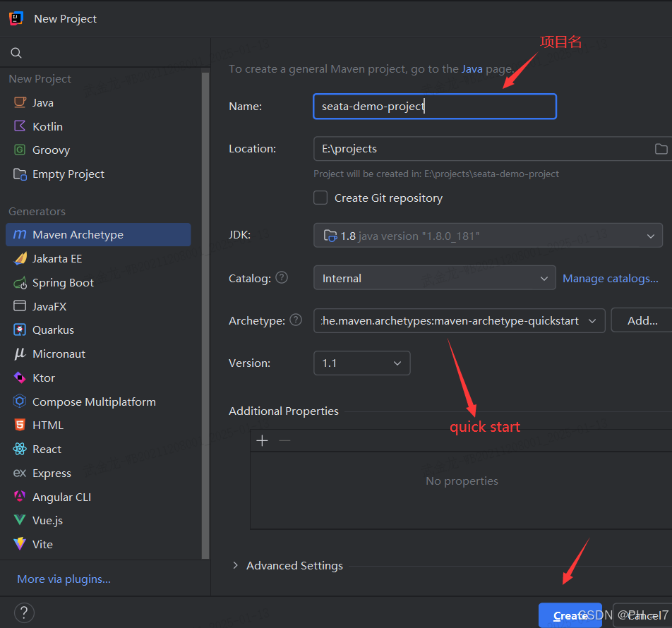Click the Vue.js V icon
Viewport: 672px width, 628px height.
pos(20,520)
